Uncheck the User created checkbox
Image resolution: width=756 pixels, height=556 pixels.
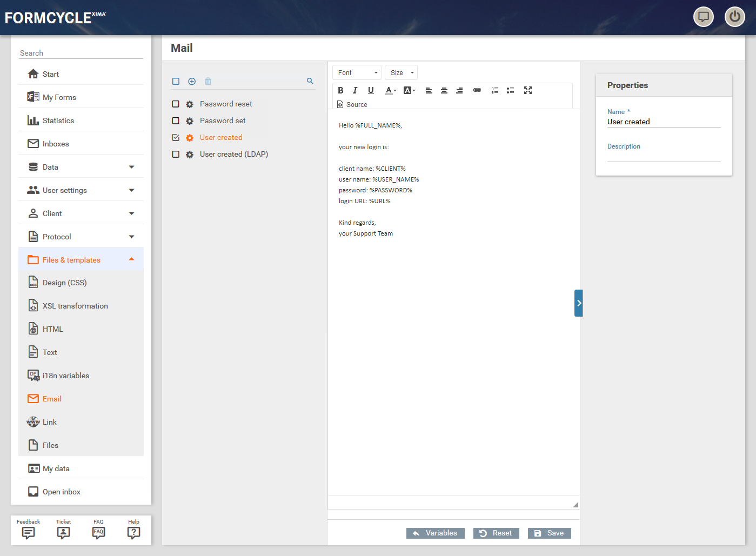tap(176, 137)
